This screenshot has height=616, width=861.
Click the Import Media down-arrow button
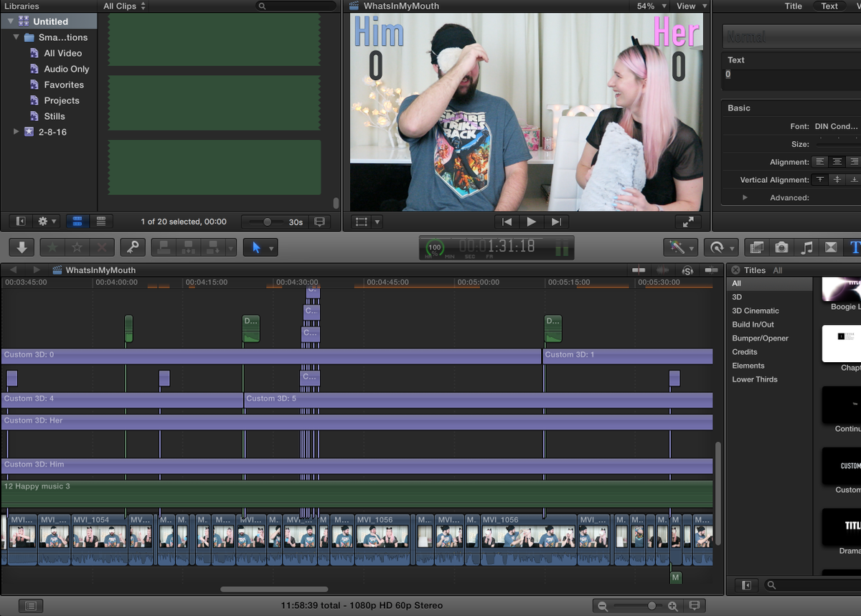coord(22,247)
